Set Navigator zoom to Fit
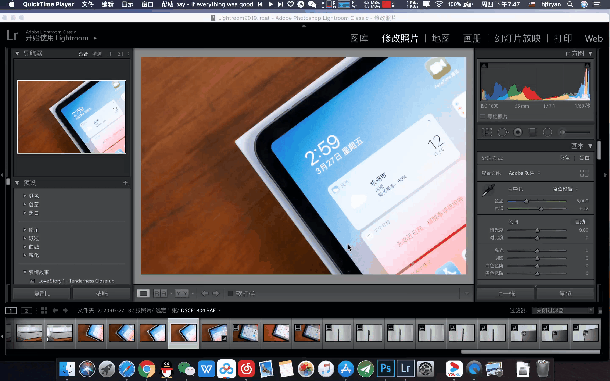Screen dimensions: 610x381 pyautogui.click(x=83, y=53)
